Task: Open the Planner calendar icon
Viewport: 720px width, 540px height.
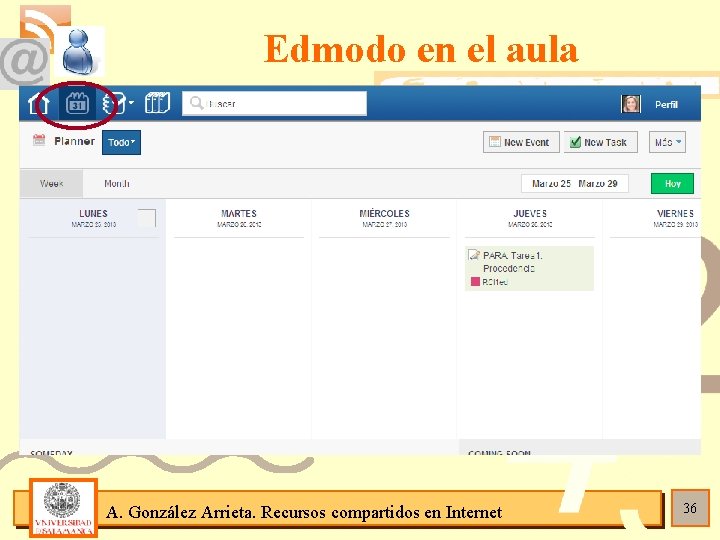Action: tap(77, 103)
